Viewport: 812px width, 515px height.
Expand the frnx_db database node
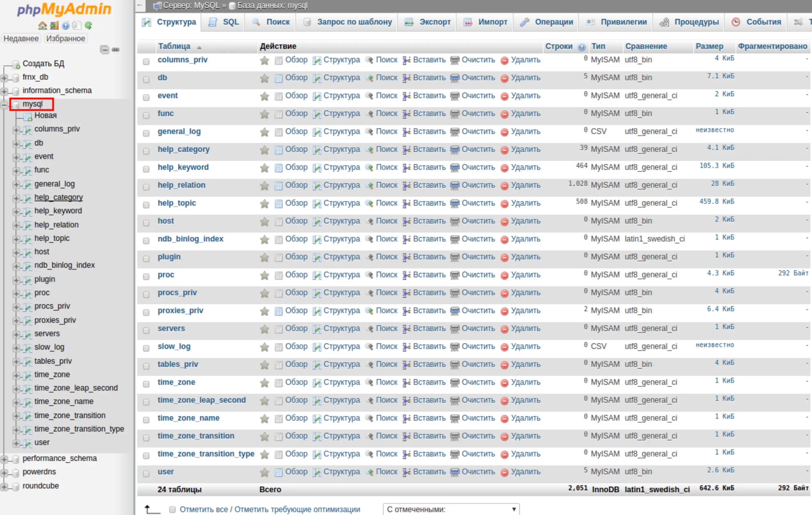[4, 78]
